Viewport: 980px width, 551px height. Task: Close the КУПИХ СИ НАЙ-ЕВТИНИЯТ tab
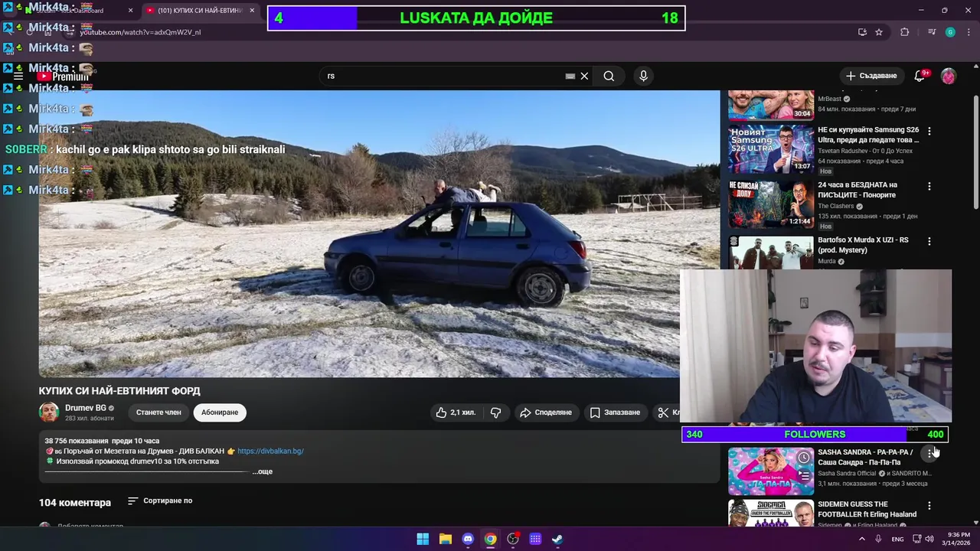point(251,11)
